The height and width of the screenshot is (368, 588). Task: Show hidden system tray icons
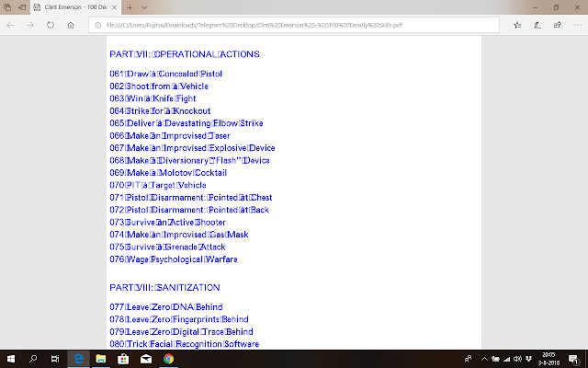484,359
